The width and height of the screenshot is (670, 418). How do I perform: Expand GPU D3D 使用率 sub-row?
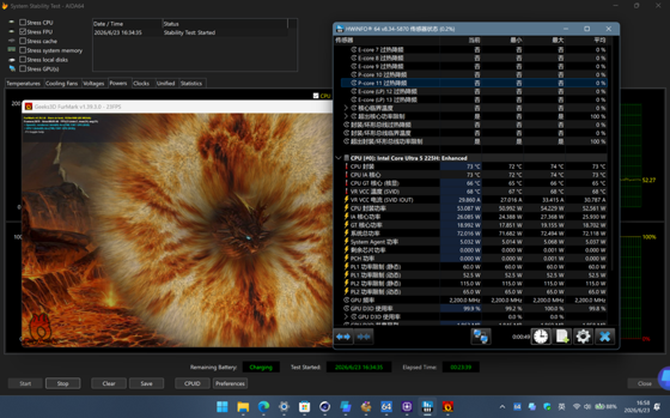(346, 317)
